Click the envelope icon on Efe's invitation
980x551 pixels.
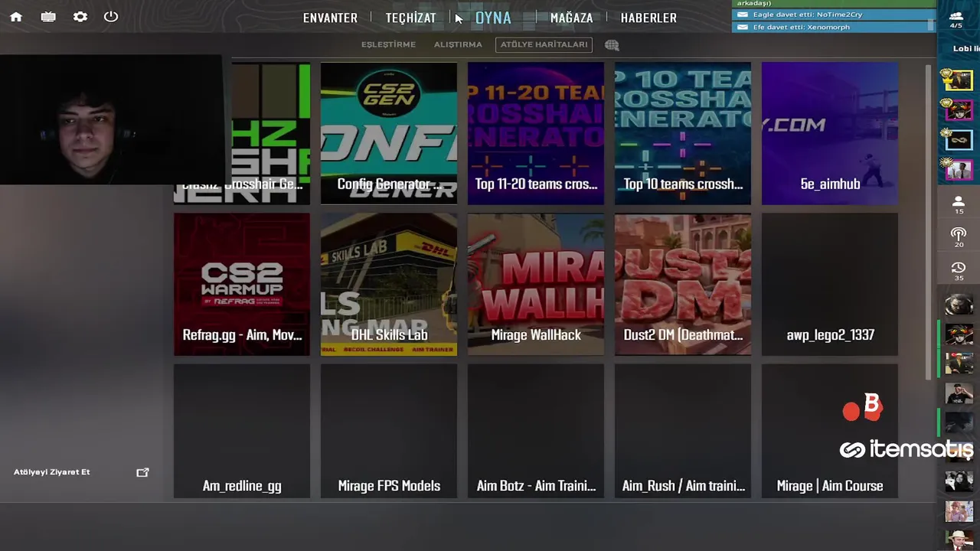(742, 27)
